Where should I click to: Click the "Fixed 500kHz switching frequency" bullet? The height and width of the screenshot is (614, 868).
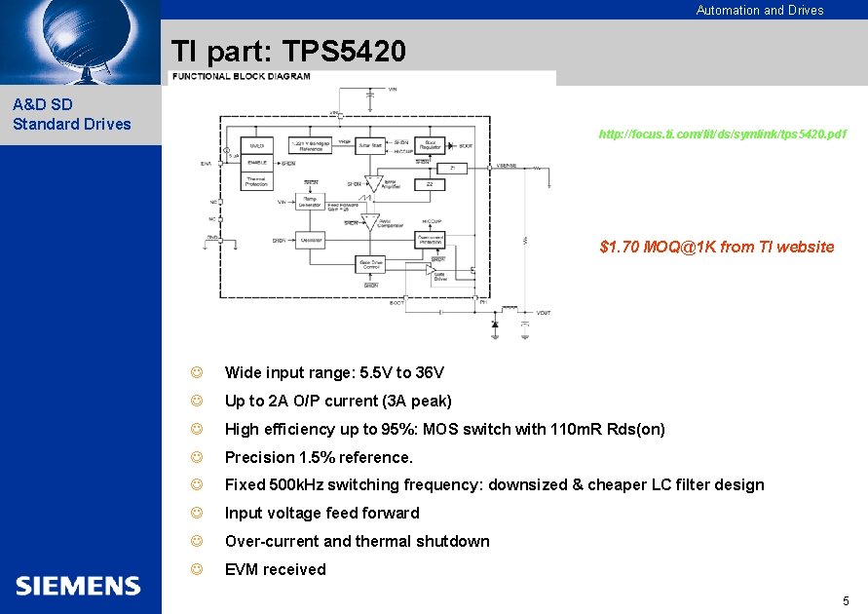(x=494, y=485)
